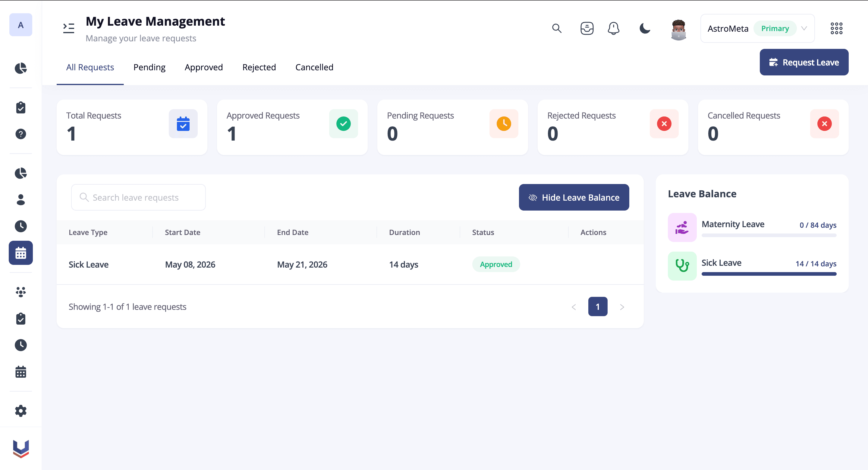Open the first clock sidebar icon
This screenshot has width=868, height=470.
[x=20, y=226]
